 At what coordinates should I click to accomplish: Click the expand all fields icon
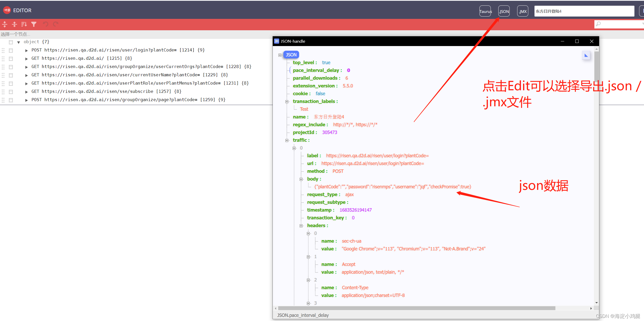5,24
